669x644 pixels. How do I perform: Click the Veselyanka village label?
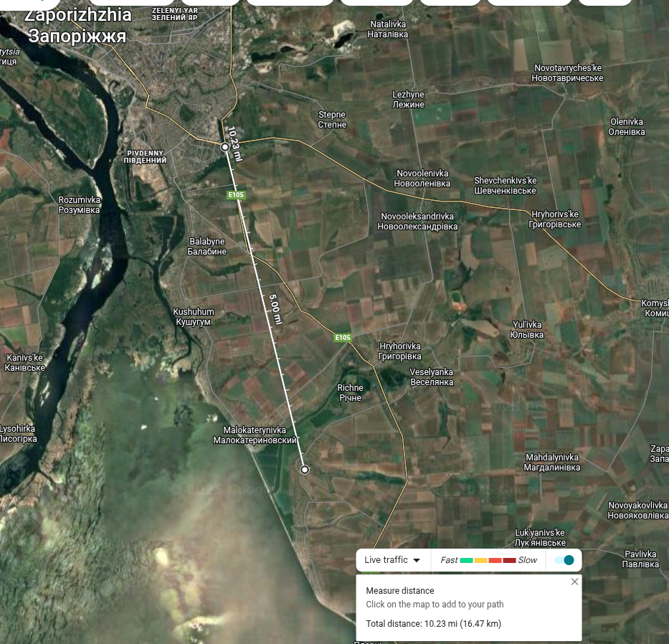pos(432,377)
